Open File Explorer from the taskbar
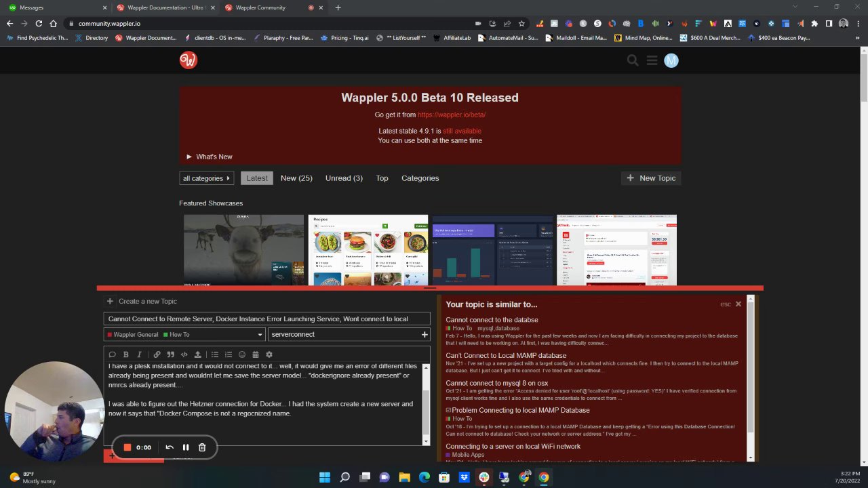Viewport: 868px width, 488px height. (x=404, y=477)
